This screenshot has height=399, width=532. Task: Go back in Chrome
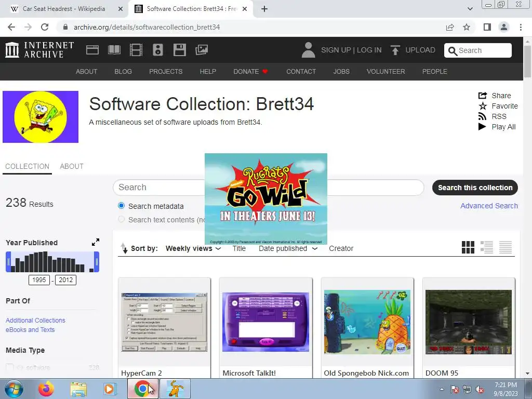tap(11, 27)
